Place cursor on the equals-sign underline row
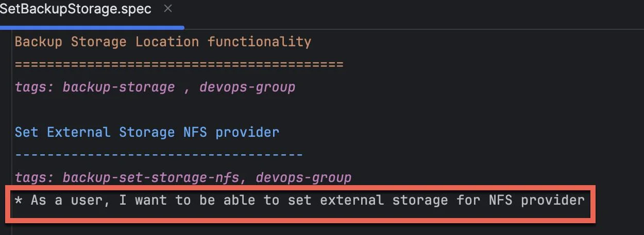The height and width of the screenshot is (235, 644). click(179, 65)
